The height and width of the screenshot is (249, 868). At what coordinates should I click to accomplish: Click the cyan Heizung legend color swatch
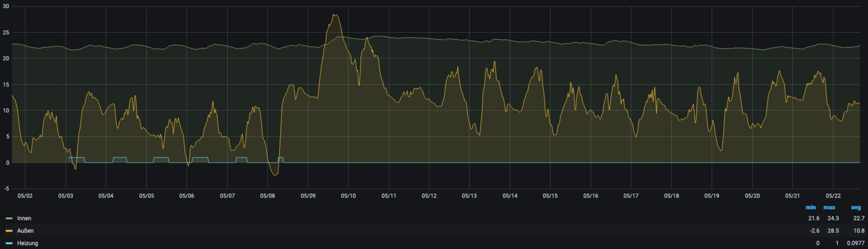tap(9, 243)
